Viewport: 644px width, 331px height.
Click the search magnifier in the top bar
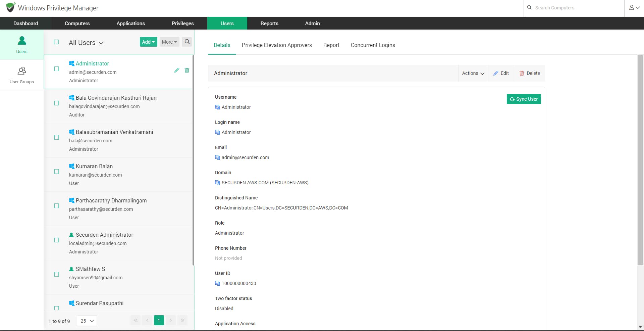point(529,7)
